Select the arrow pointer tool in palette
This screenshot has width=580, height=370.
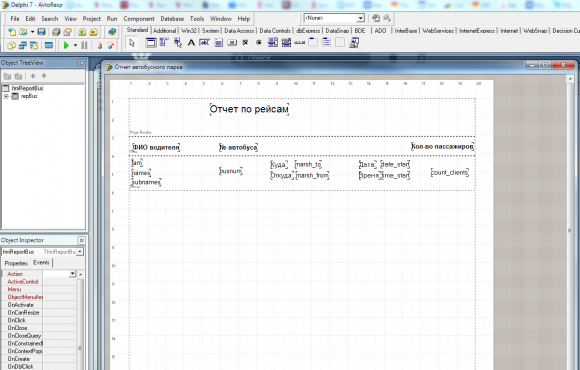point(132,43)
